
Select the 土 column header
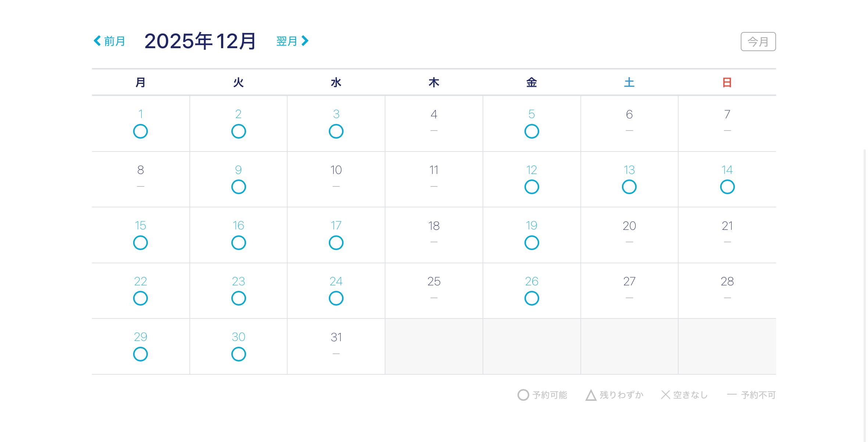coord(629,83)
